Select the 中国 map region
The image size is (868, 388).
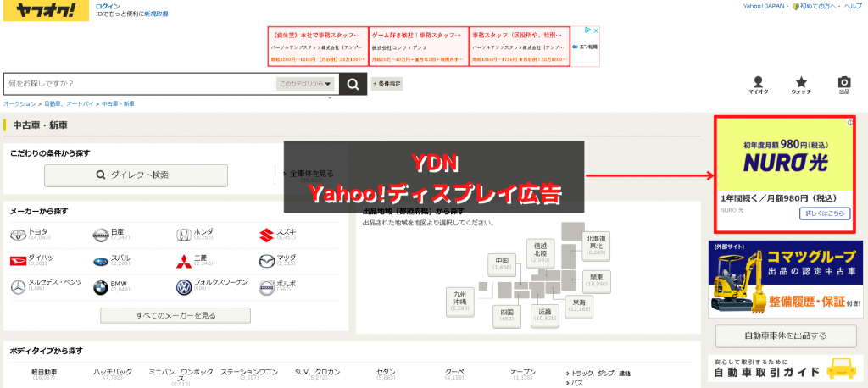(x=502, y=263)
